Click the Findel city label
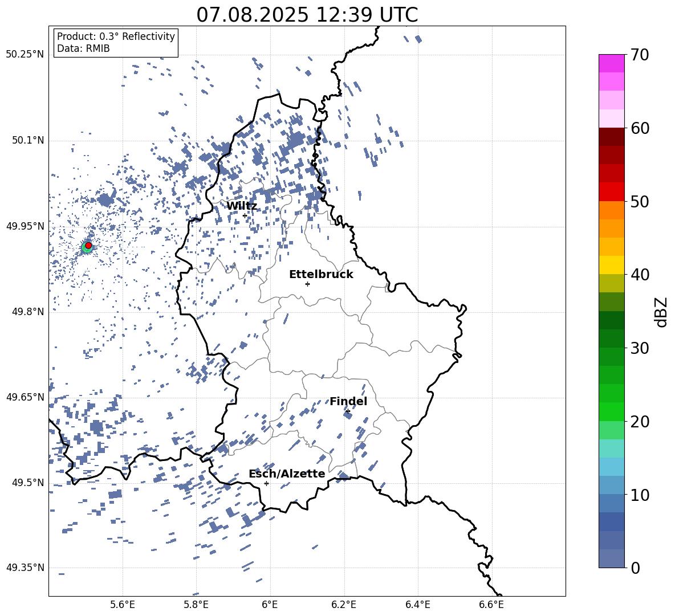Screen dimensions: 675x616 tap(348, 401)
